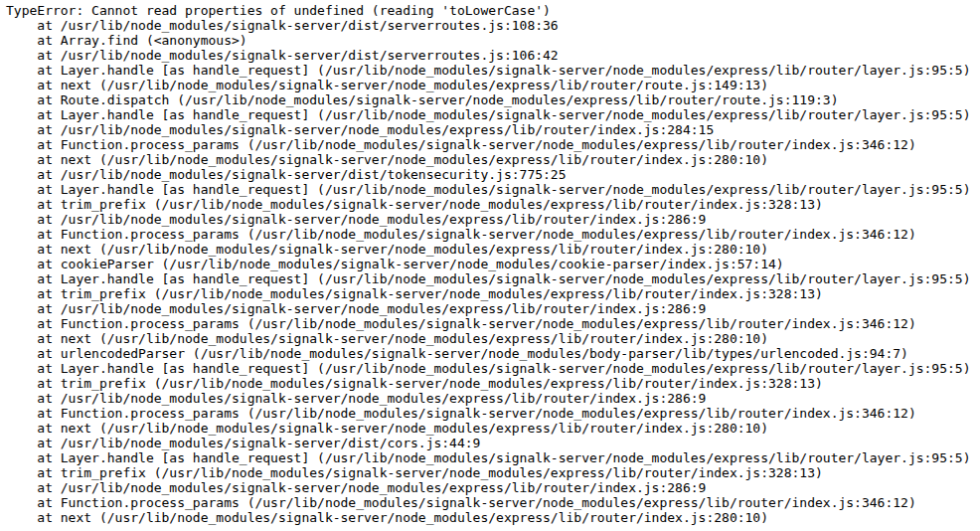
Task: Select the tokensecurity.js:775:25 stack line
Action: [x=301, y=174]
